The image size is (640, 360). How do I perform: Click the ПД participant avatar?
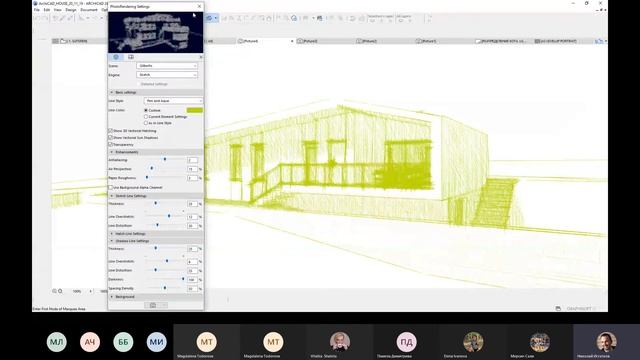tap(407, 342)
